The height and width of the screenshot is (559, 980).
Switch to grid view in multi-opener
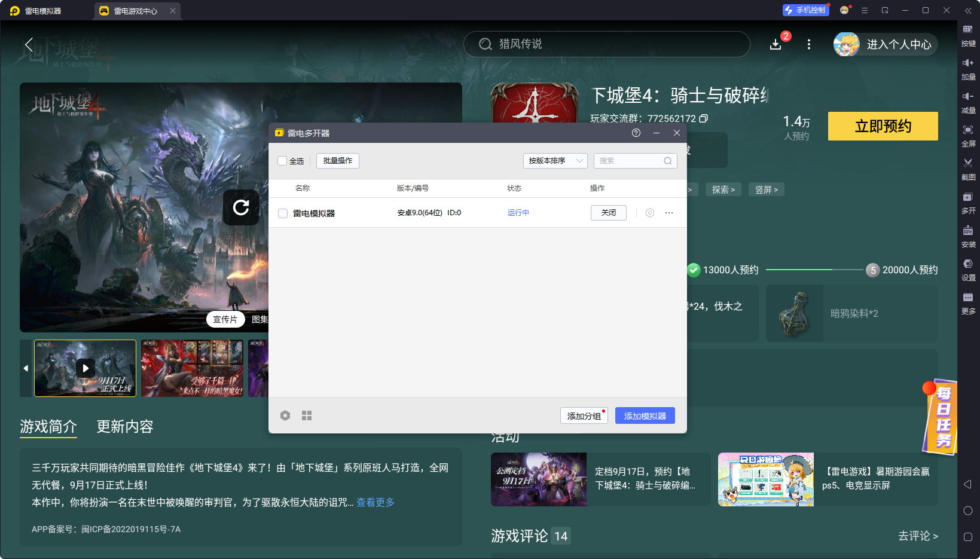pyautogui.click(x=307, y=416)
